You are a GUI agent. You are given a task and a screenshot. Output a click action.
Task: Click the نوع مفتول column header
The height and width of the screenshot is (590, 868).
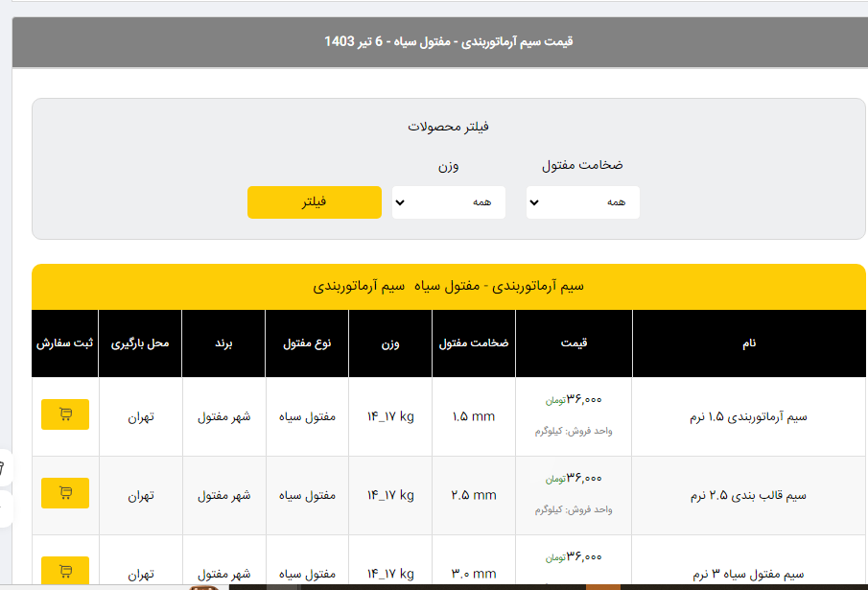point(306,342)
